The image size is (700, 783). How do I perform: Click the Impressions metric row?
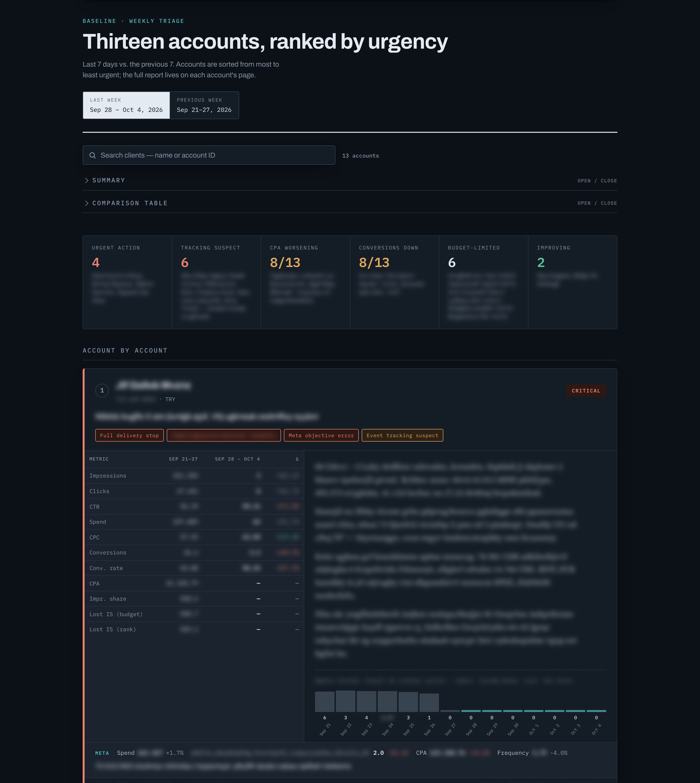pyautogui.click(x=194, y=476)
